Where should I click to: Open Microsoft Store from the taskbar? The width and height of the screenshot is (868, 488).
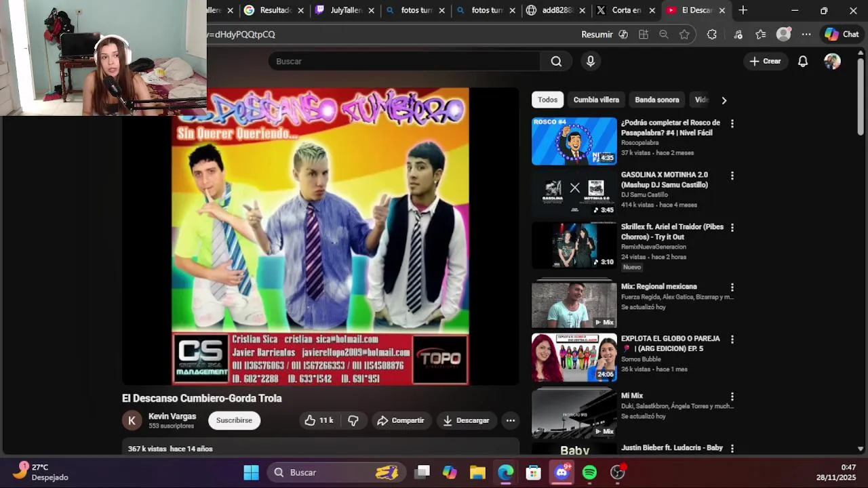534,472
